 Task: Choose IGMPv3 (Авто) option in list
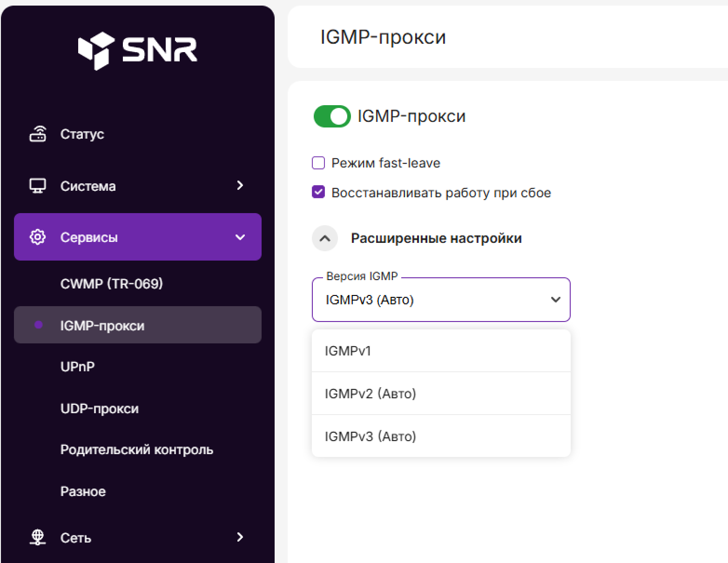[x=441, y=436]
